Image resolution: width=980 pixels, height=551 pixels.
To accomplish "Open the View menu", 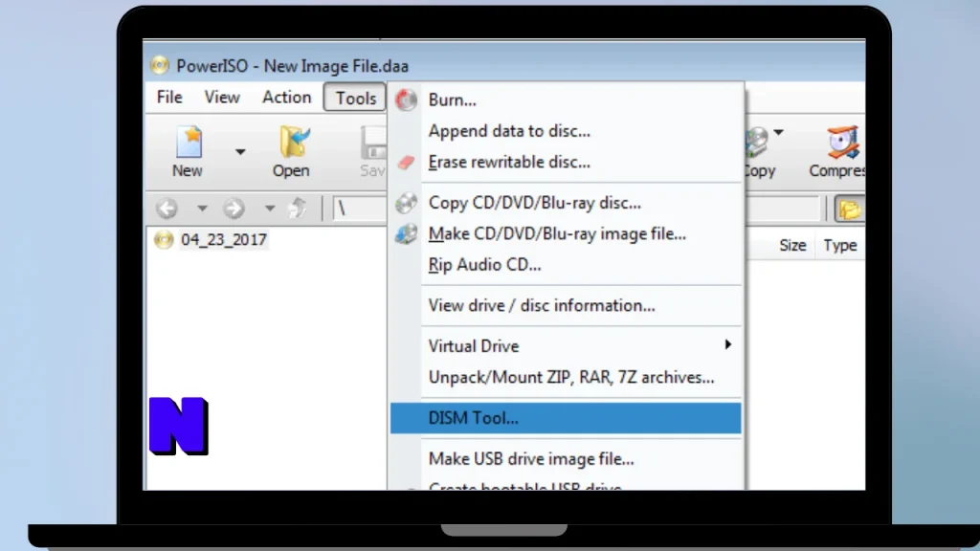I will (x=222, y=98).
